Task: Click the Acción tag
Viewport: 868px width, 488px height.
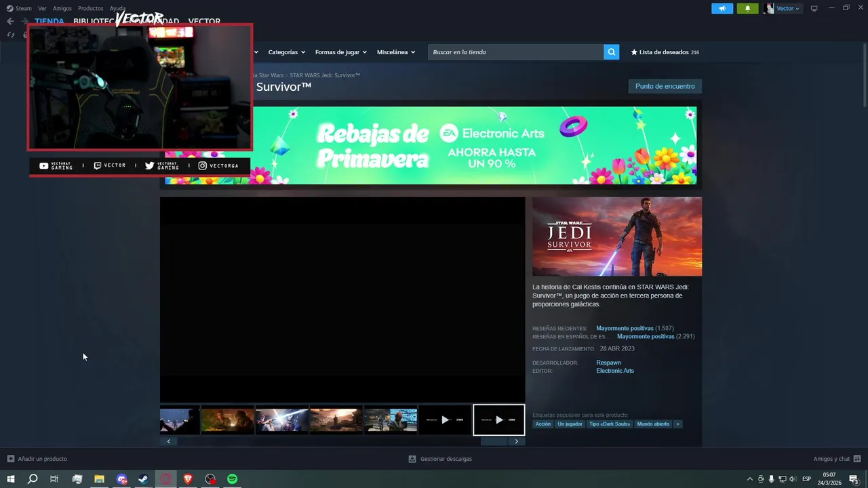Action: (543, 424)
